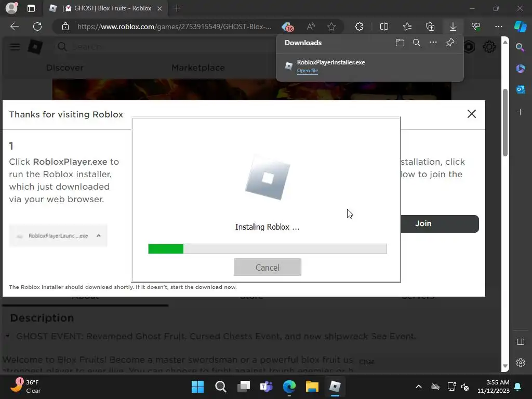Viewport: 532px width, 399px height.
Task: Open the browser profile avatar
Action: [11, 8]
